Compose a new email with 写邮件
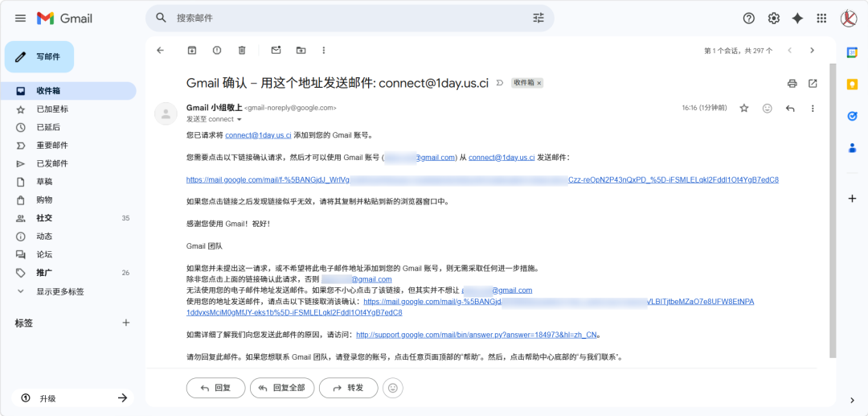This screenshot has width=868, height=416. point(39,56)
